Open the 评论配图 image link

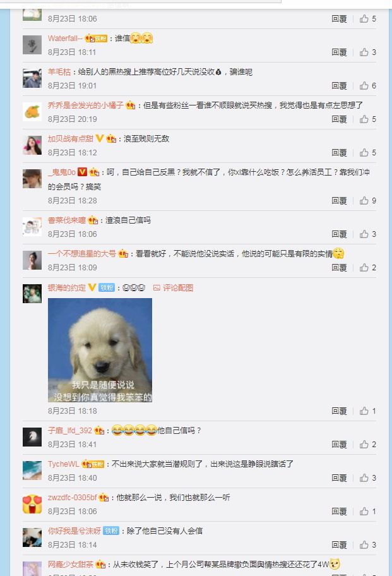tap(173, 287)
